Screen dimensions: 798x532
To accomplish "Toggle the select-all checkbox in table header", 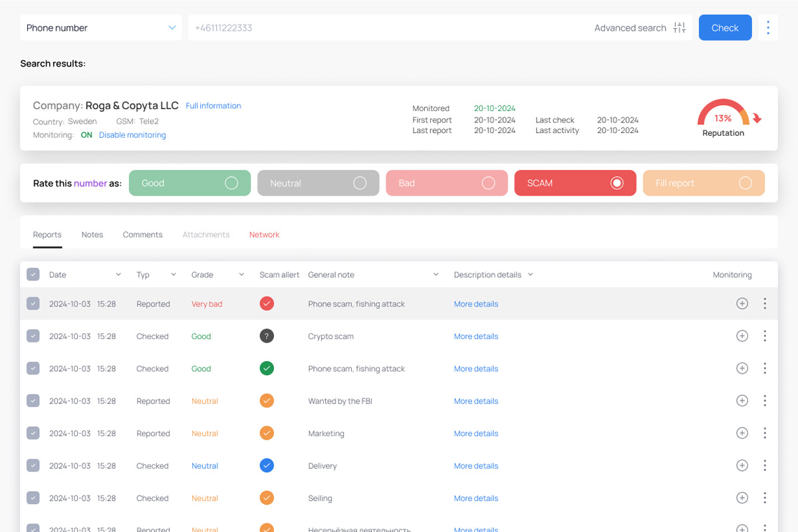I will [x=33, y=275].
